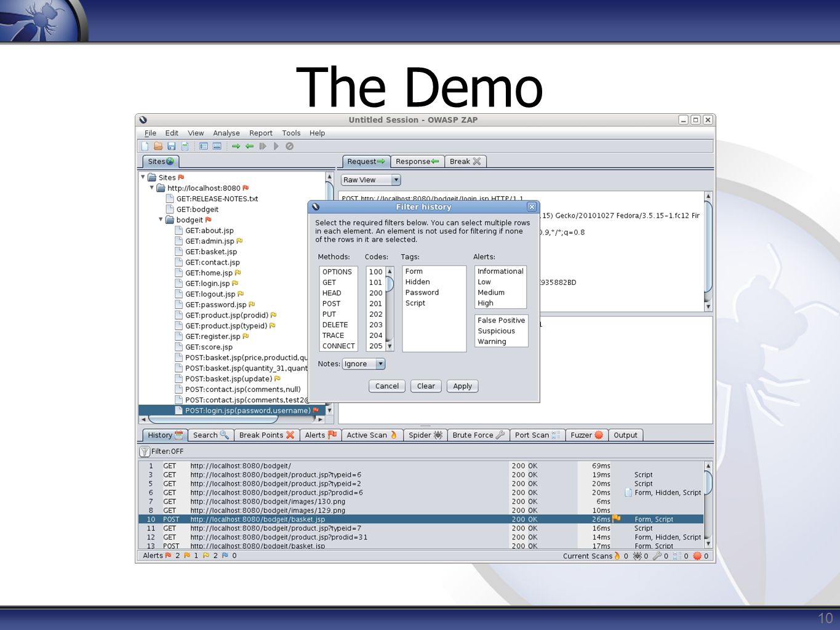Click the Drop request toolbar icon
The image size is (840, 630).
pos(289,146)
